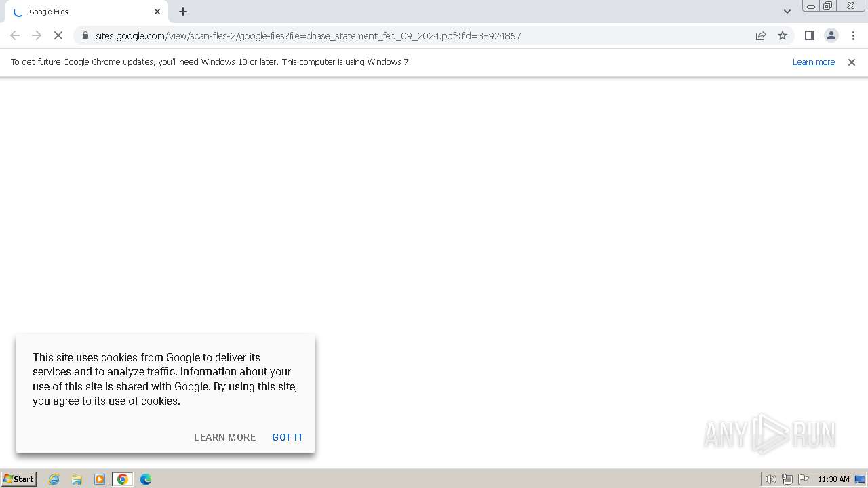
Task: Open Chrome three-dot menu
Action: pyautogui.click(x=853, y=35)
